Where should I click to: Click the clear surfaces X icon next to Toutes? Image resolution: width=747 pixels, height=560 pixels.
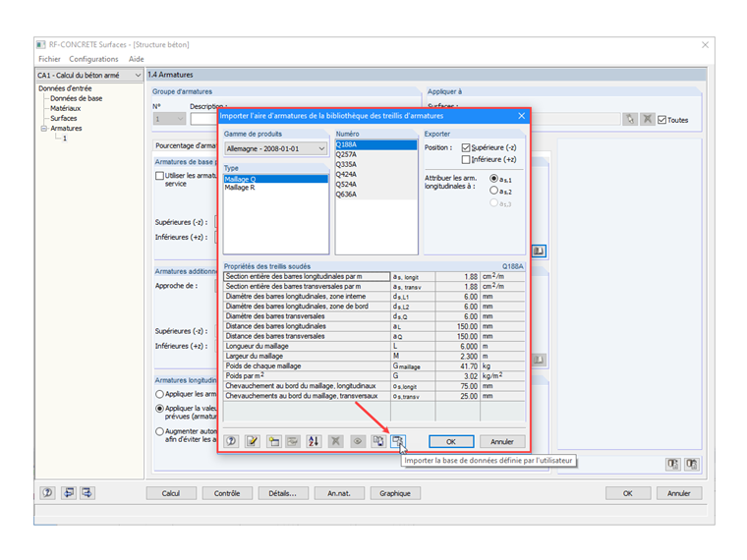coord(647,119)
